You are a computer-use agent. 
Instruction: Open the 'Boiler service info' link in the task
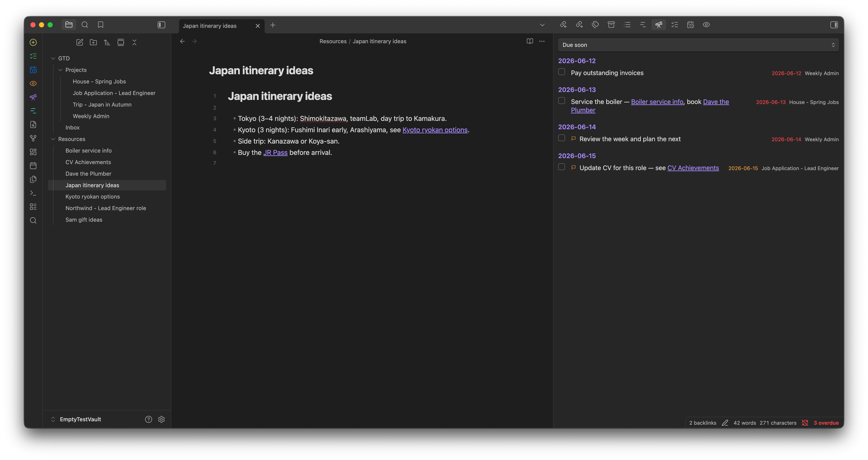coord(657,101)
